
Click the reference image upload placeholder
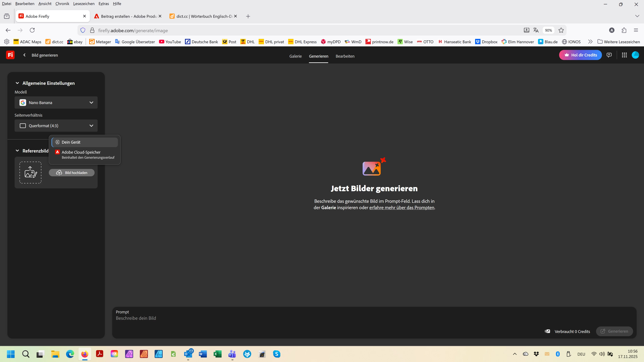[x=31, y=172]
